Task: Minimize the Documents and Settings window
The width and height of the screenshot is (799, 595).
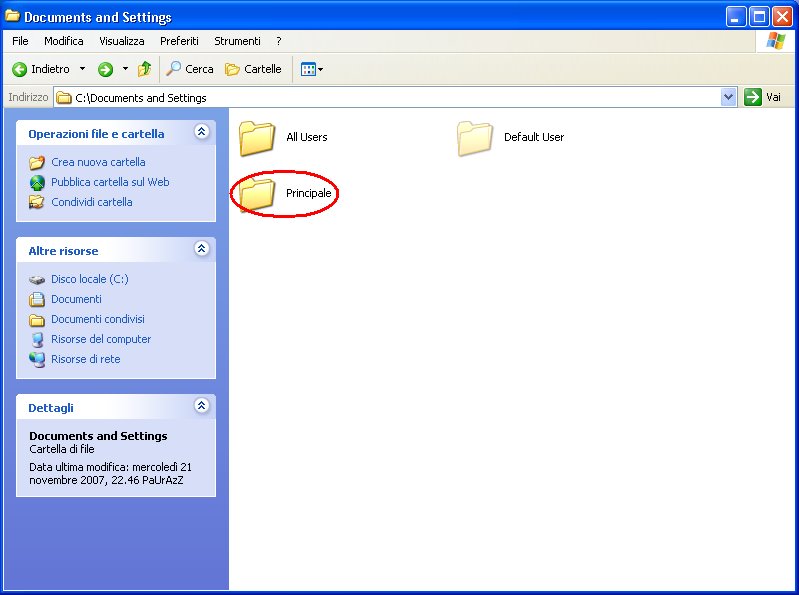Action: 735,17
